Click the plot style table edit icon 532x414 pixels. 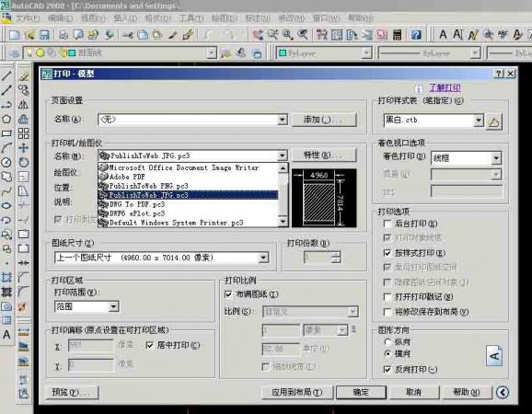[493, 121]
